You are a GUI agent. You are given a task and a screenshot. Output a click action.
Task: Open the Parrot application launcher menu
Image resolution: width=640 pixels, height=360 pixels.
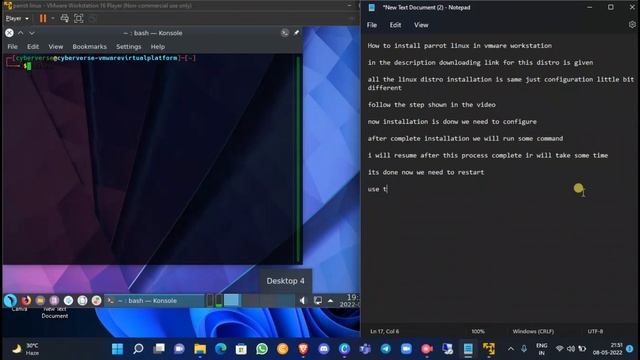coord(10,301)
